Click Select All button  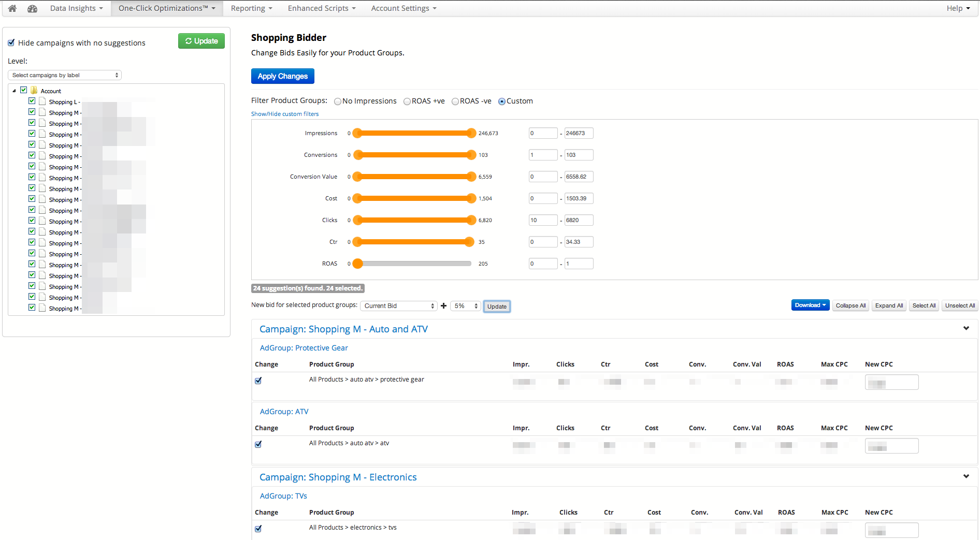(924, 305)
